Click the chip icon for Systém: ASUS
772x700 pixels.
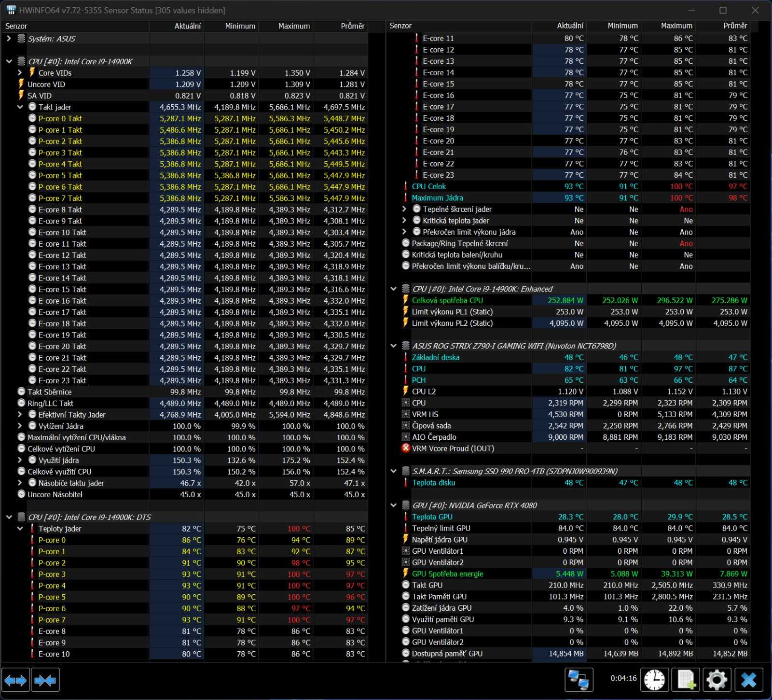click(x=21, y=38)
